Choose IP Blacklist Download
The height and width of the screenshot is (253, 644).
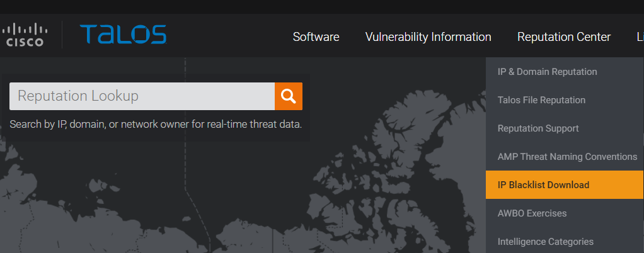565,185
